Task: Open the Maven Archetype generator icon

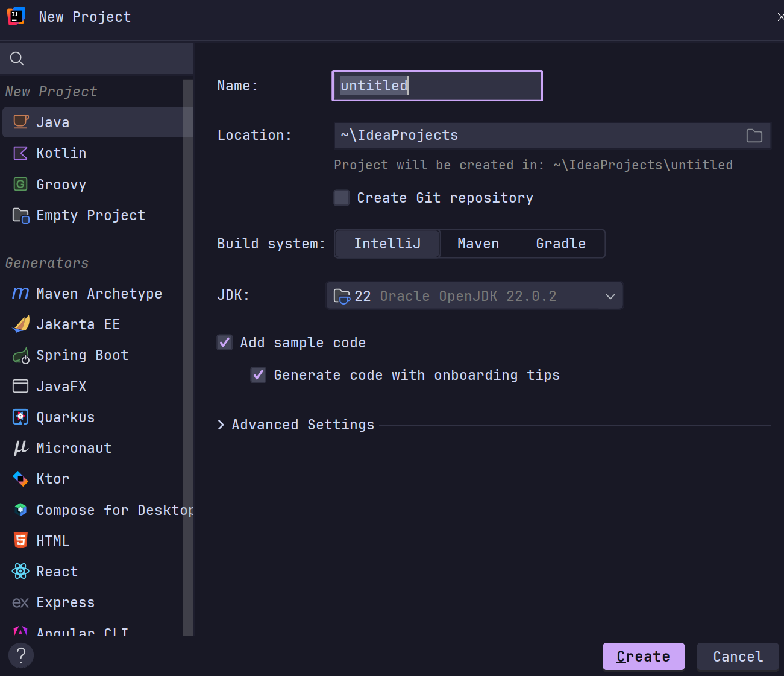Action: (20, 294)
